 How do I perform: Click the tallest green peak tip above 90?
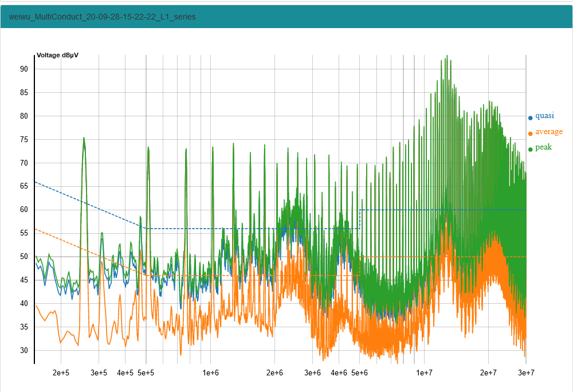[446, 56]
